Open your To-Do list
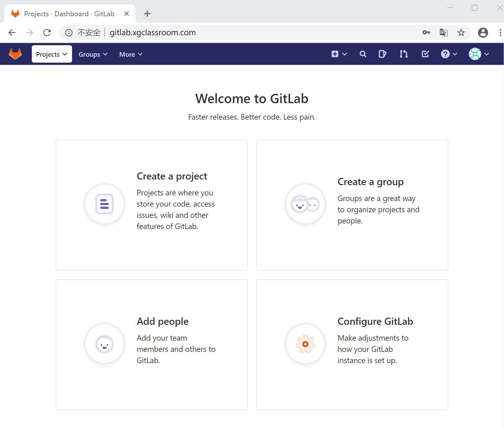504x427 pixels. pos(425,54)
